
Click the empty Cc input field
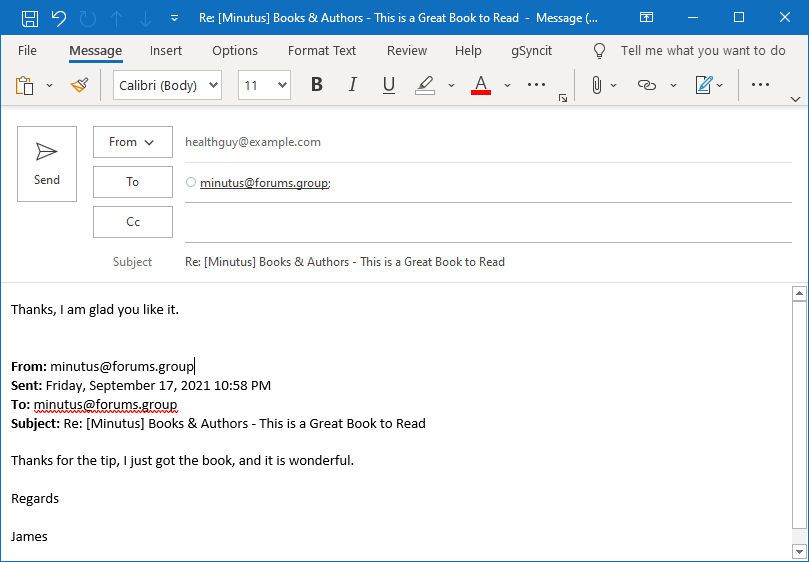pyautogui.click(x=488, y=222)
